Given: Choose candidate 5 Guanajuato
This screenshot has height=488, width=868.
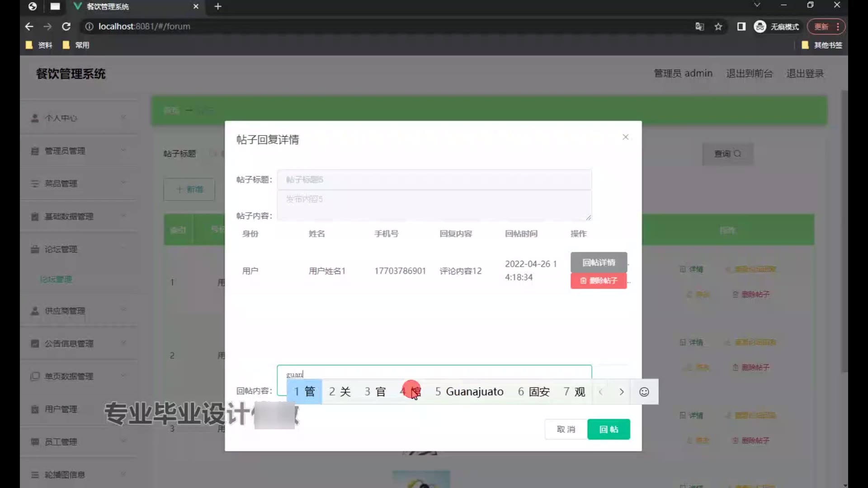Looking at the screenshot, I should [x=469, y=392].
